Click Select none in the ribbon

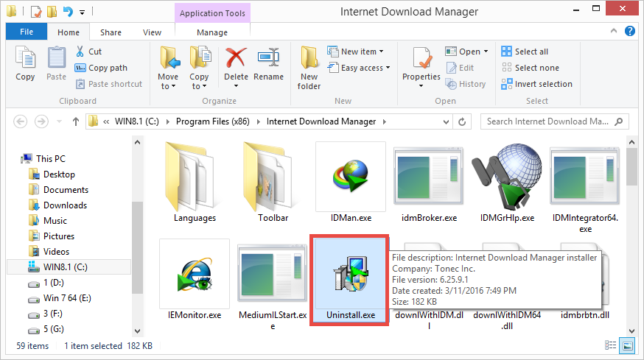pos(531,68)
